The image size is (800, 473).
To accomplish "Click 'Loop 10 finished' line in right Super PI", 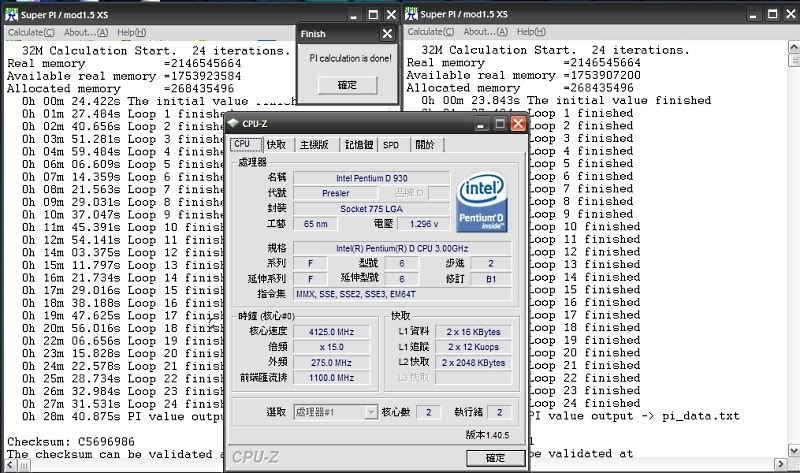I will (584, 227).
